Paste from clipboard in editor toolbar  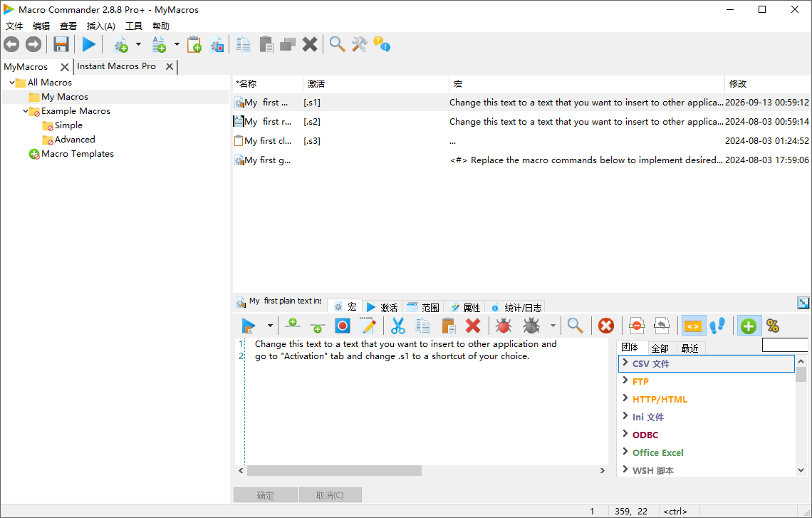click(449, 326)
